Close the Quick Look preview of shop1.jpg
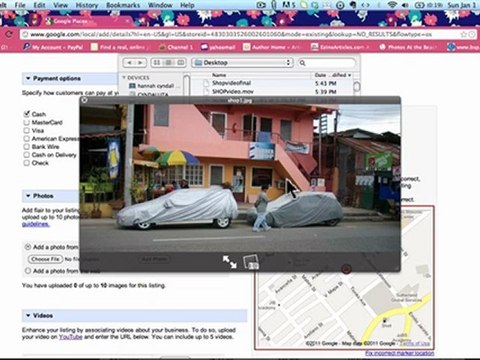Viewport: 480px width, 360px height. pos(84,100)
